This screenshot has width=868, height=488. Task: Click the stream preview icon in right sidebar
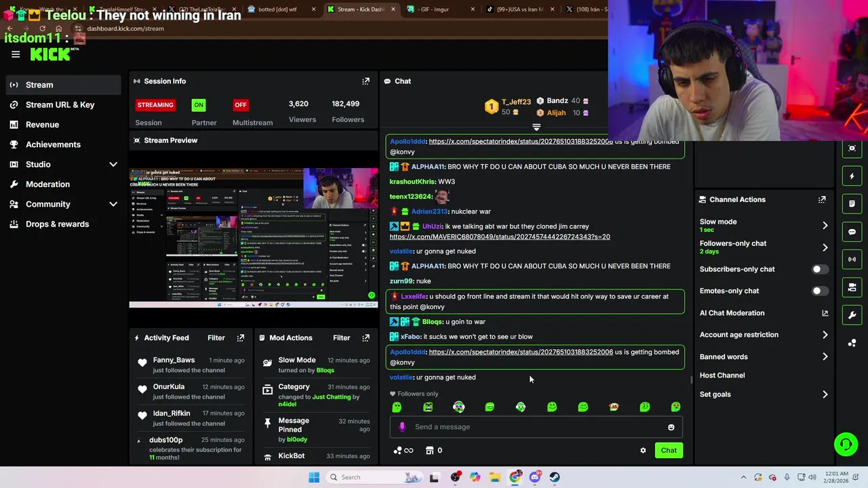click(x=852, y=148)
